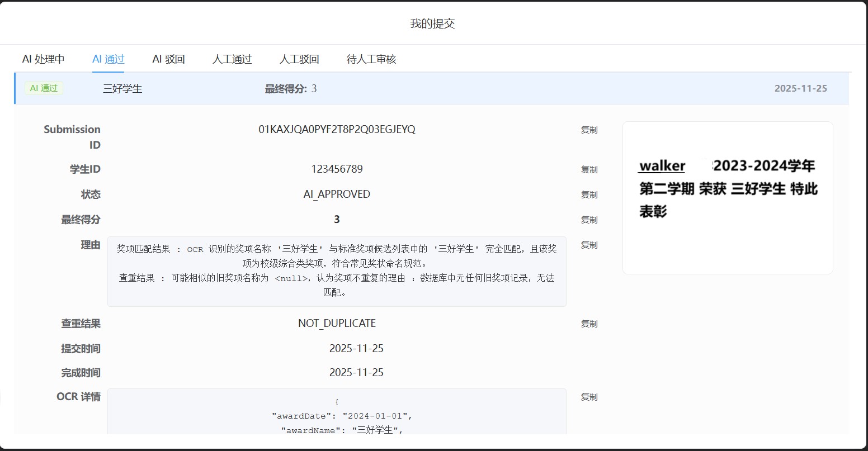
Task: Collapse the 三好学生 submission header row
Action: (432, 88)
